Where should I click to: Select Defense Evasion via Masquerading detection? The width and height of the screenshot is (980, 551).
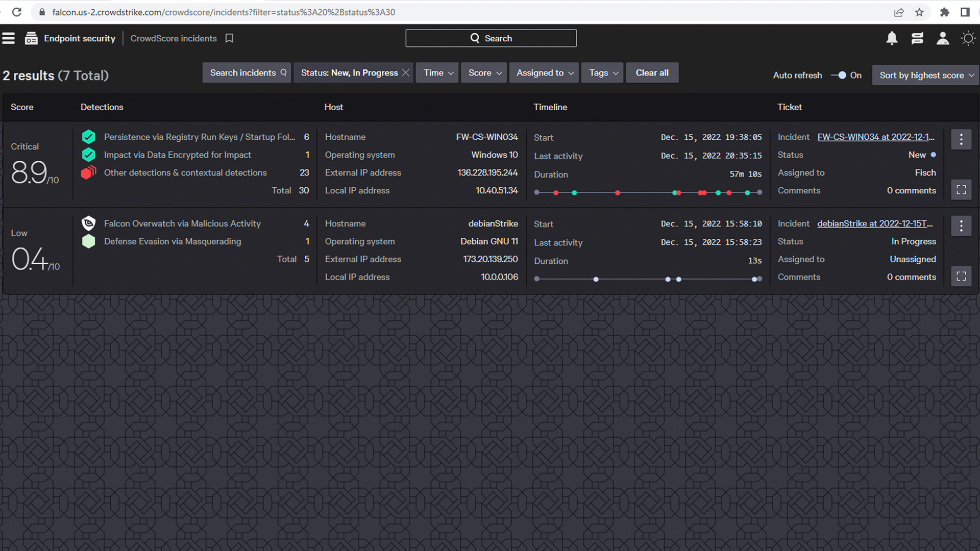(x=173, y=241)
